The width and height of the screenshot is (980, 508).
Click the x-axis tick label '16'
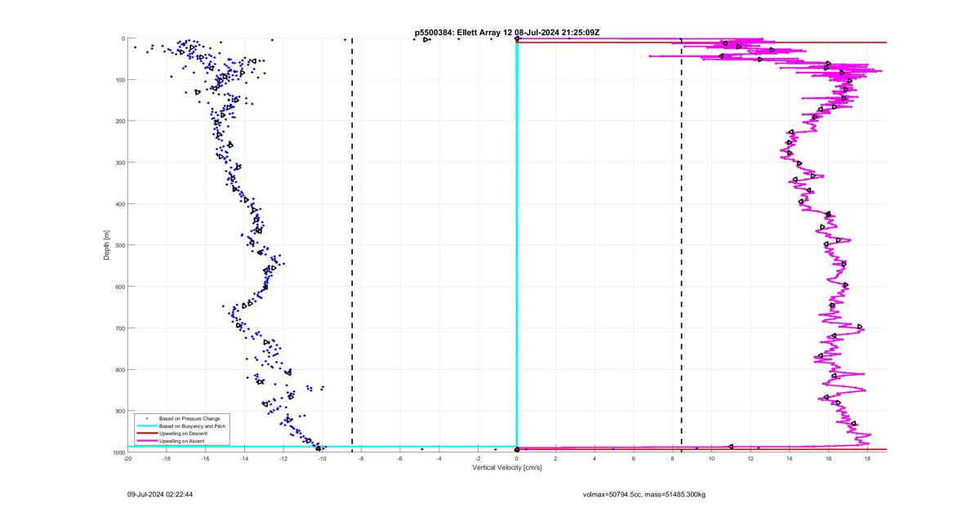coord(828,458)
